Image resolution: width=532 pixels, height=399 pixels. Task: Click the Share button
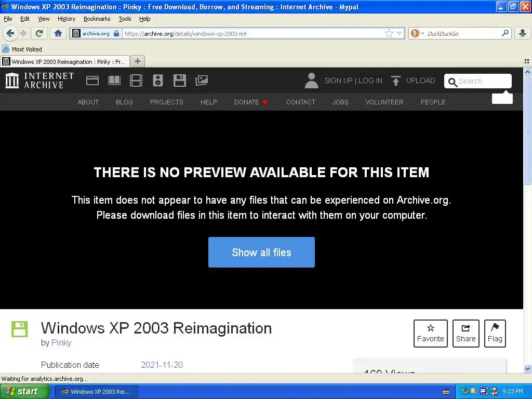coord(465,333)
